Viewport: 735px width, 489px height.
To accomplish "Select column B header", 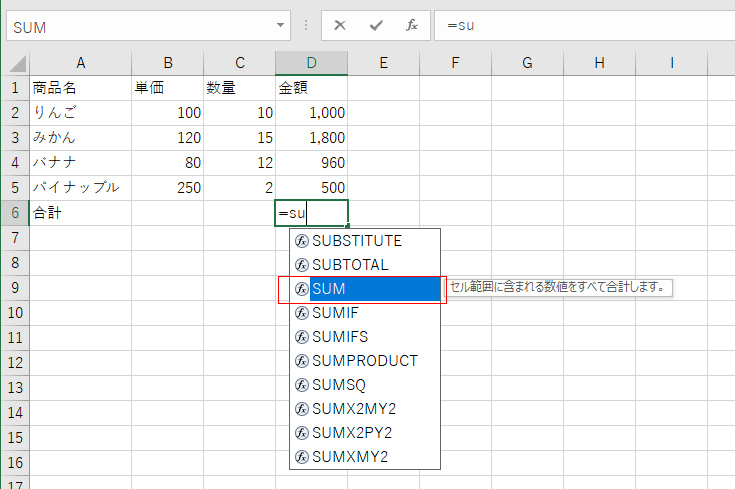I will [168, 63].
